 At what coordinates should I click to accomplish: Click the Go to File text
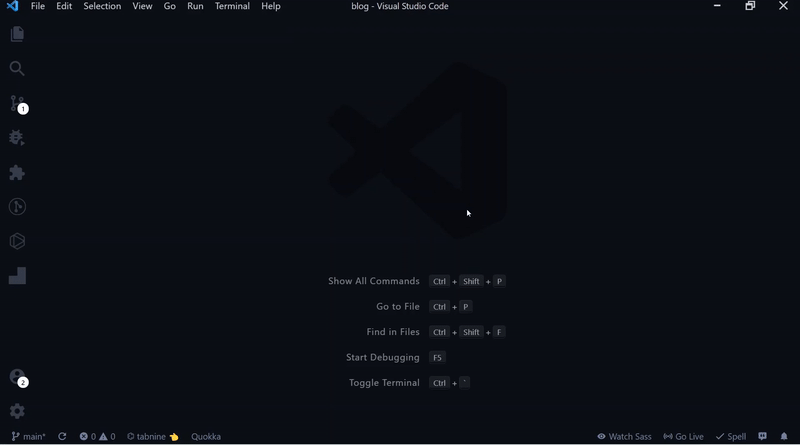point(398,307)
